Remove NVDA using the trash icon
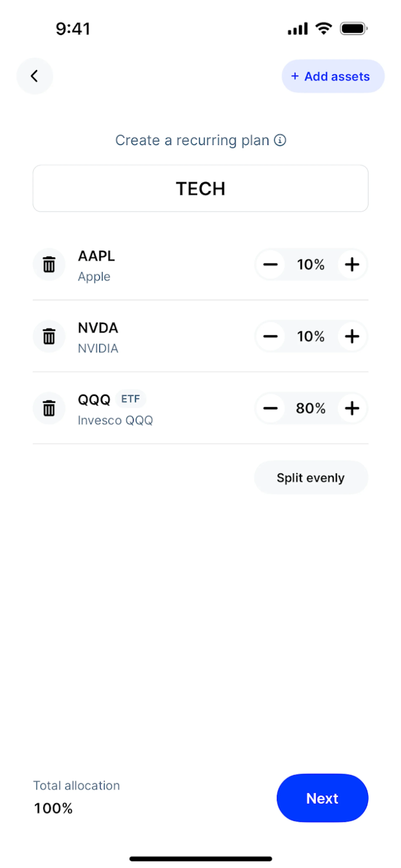Screen dimensions: 401x868 [49, 336]
